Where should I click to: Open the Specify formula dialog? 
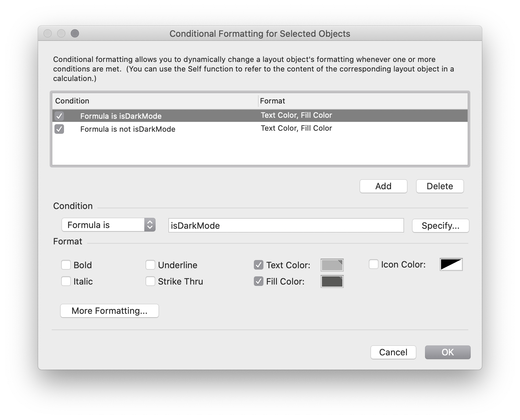click(440, 225)
